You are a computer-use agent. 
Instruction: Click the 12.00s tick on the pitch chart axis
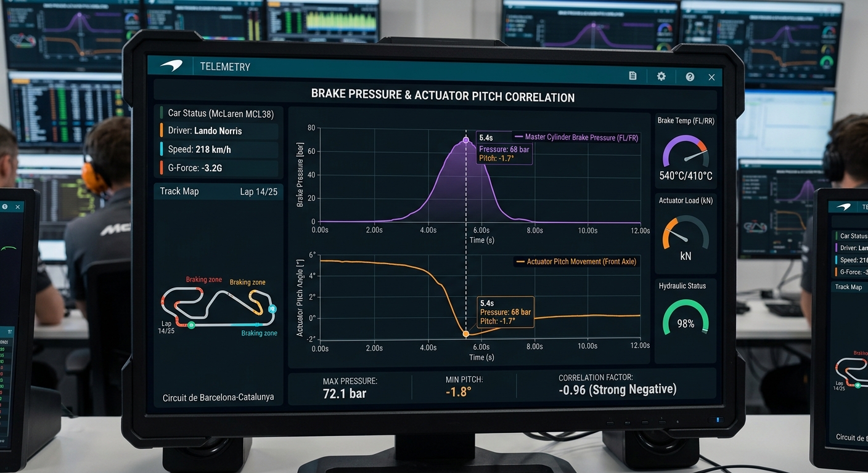[x=640, y=346]
